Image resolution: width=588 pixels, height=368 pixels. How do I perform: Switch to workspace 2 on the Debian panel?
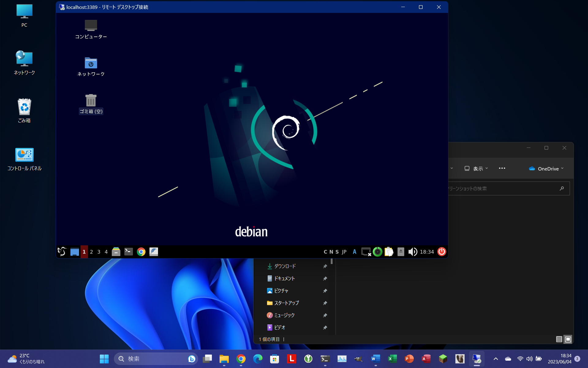[x=92, y=251]
